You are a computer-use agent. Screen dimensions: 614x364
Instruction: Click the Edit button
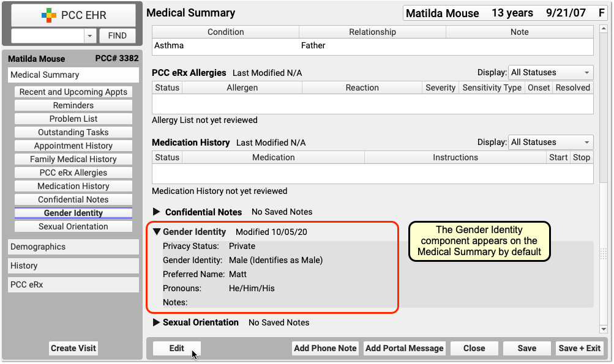(176, 348)
